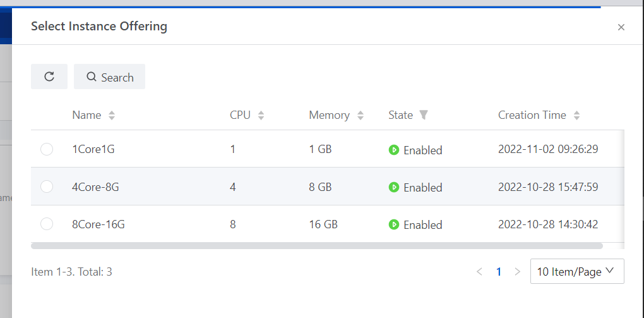Click the refresh icon button
Screen dimensions: 644x318
pyautogui.click(x=49, y=76)
